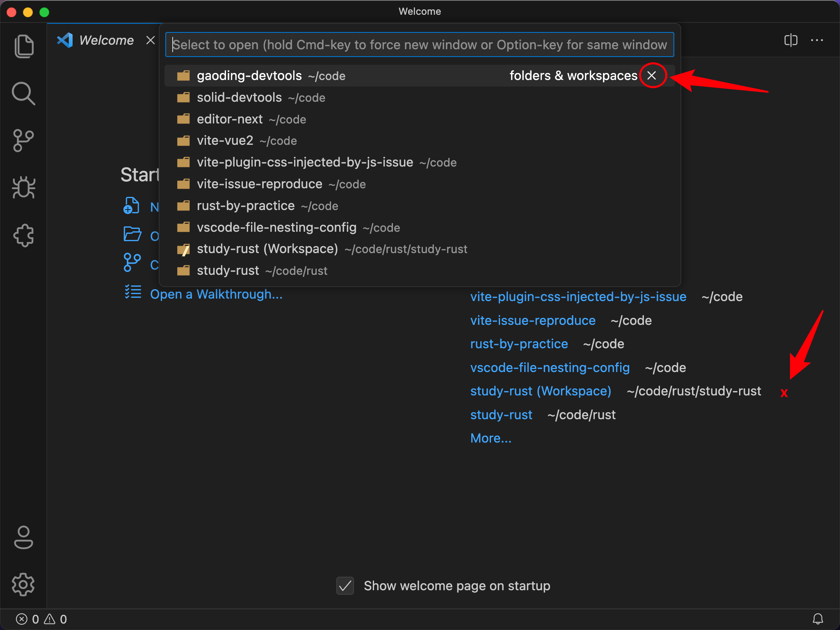Select solid-devtools from the quick open list
Screen dimensions: 840x630
click(x=239, y=97)
